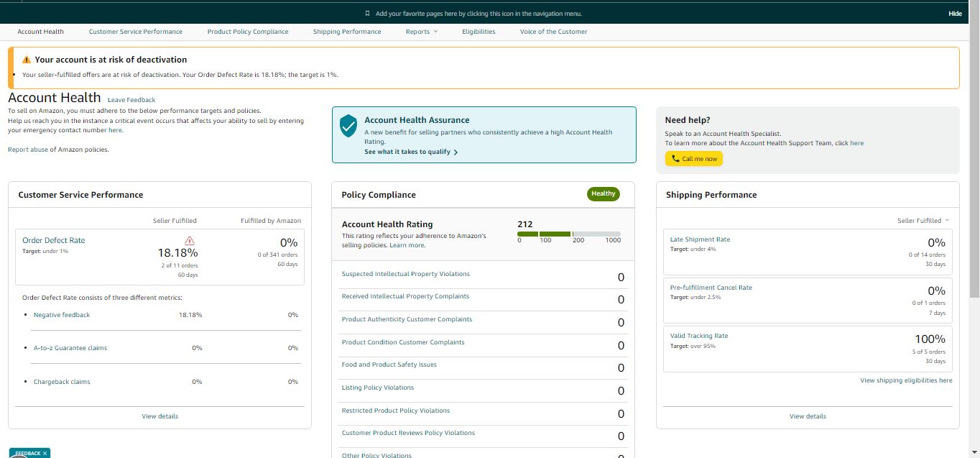Click the 212 health rating score
Image resolution: width=980 pixels, height=458 pixels.
coord(525,224)
